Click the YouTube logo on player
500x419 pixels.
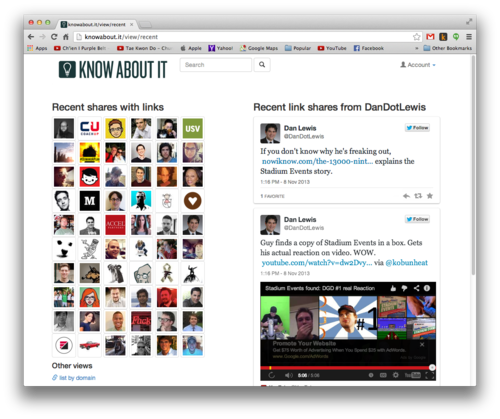(412, 375)
